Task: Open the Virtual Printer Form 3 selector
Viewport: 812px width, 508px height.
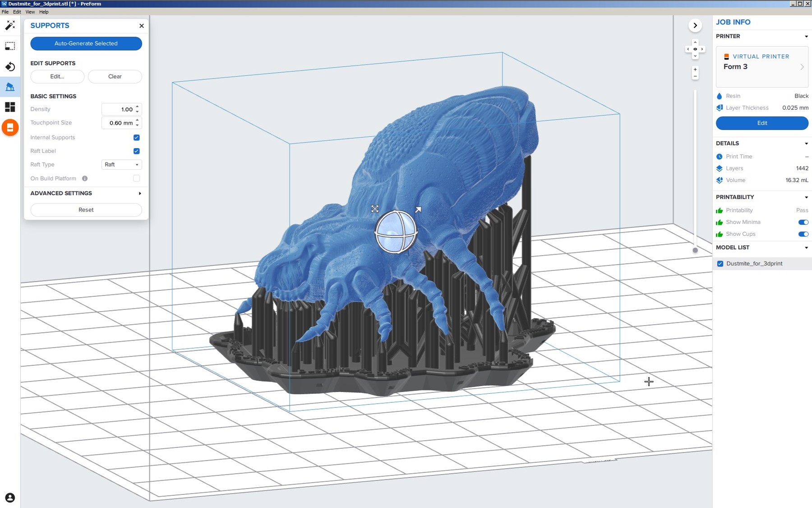Action: pyautogui.click(x=762, y=67)
